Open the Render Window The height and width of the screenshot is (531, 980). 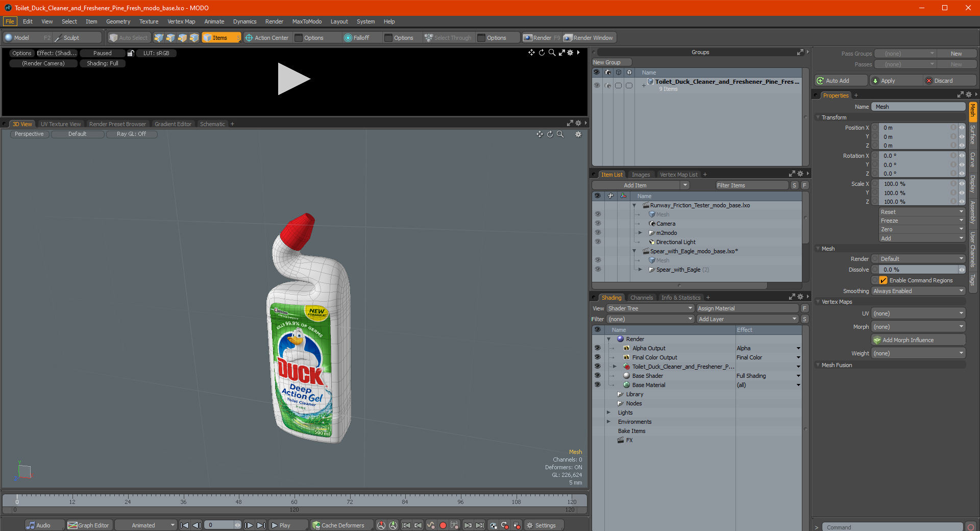click(x=589, y=38)
